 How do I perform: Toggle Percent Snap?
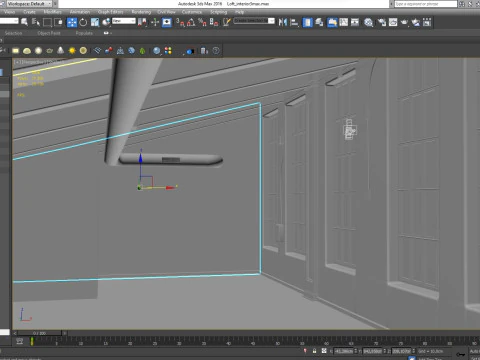coord(202,22)
